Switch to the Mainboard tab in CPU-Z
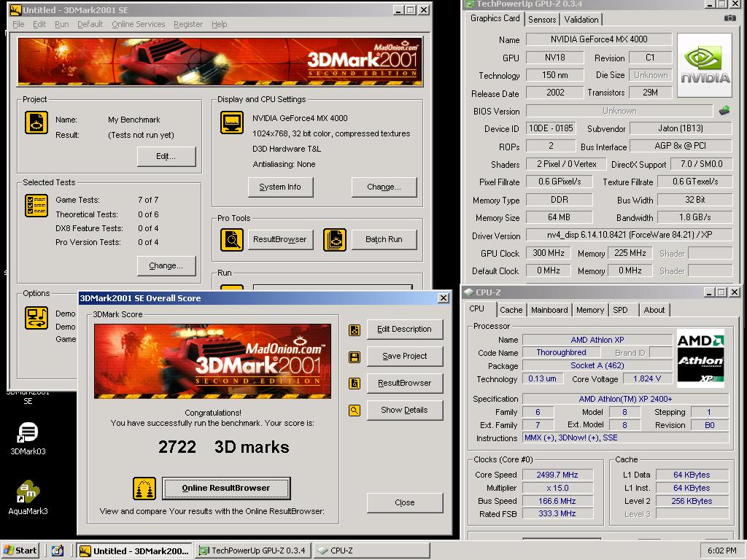Viewport: 747px width, 560px height. (549, 310)
